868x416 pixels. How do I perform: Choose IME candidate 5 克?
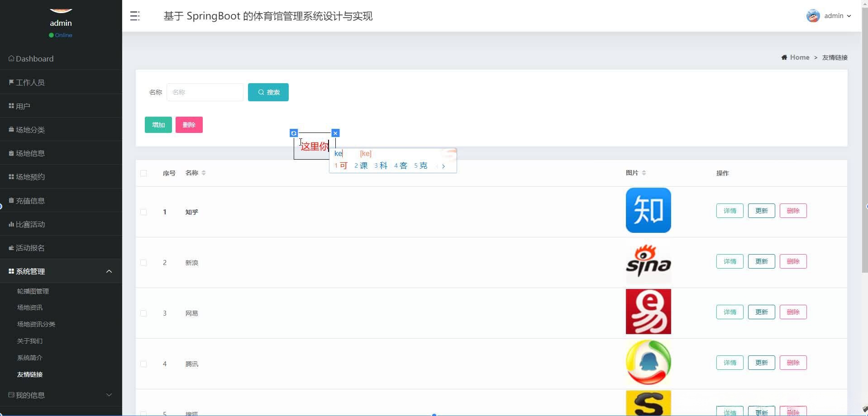pos(421,165)
